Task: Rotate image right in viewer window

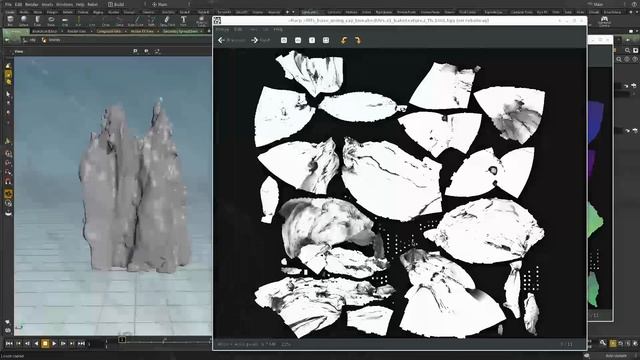Action: 358,40
